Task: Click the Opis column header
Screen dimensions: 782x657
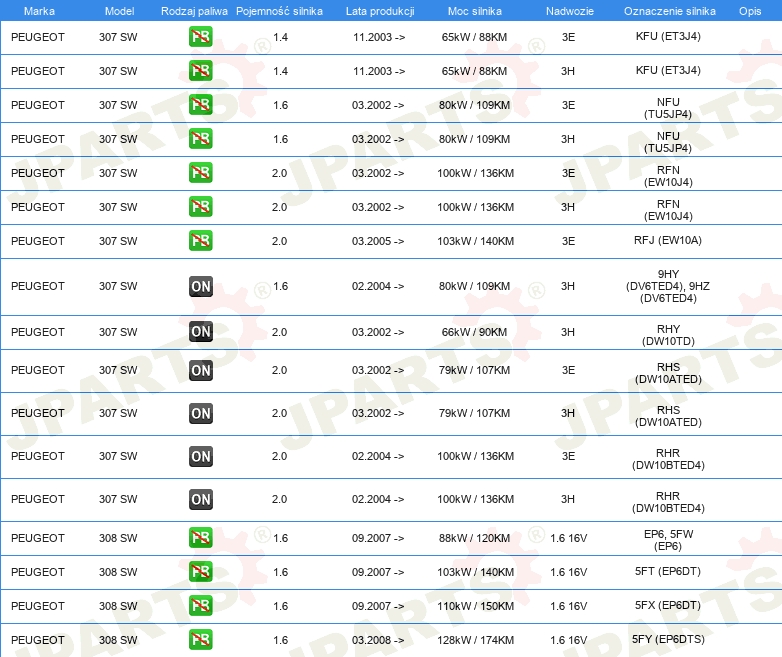Action: (x=750, y=11)
